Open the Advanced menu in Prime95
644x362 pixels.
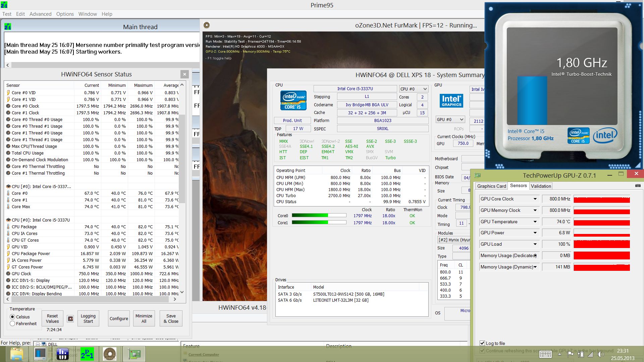pyautogui.click(x=40, y=14)
